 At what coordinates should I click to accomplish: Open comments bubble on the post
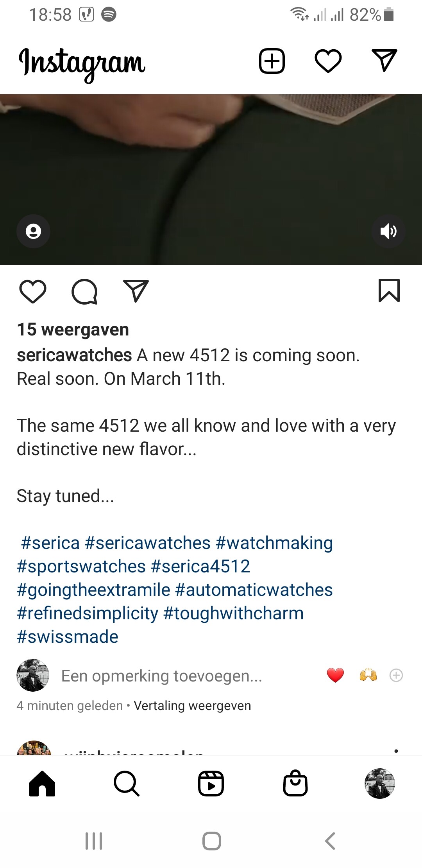pyautogui.click(x=84, y=292)
